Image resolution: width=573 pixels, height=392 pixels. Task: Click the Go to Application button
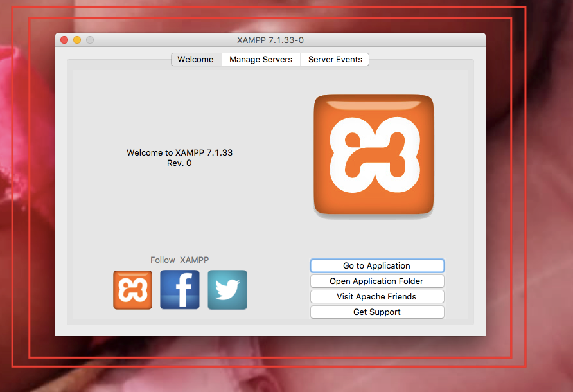point(377,266)
